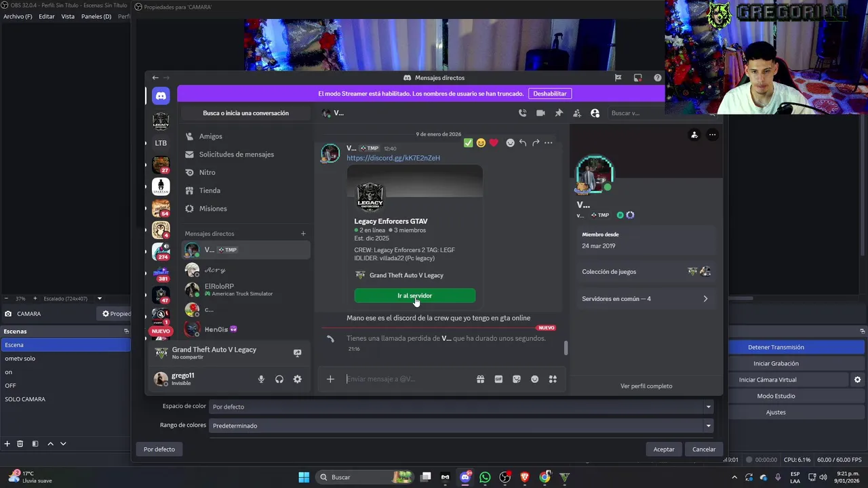Screen dimensions: 868x488
Task: Toggle activity sharing icon for Grand Theft Auto V Legacy
Action: click(297, 352)
